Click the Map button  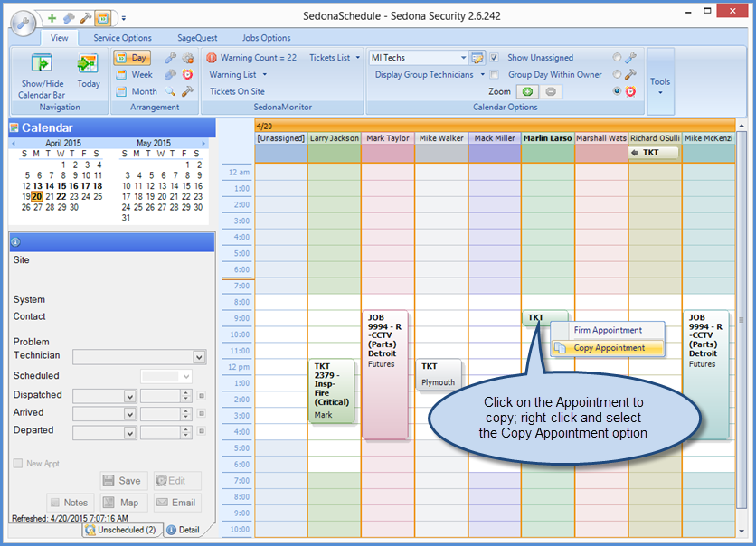tap(123, 504)
